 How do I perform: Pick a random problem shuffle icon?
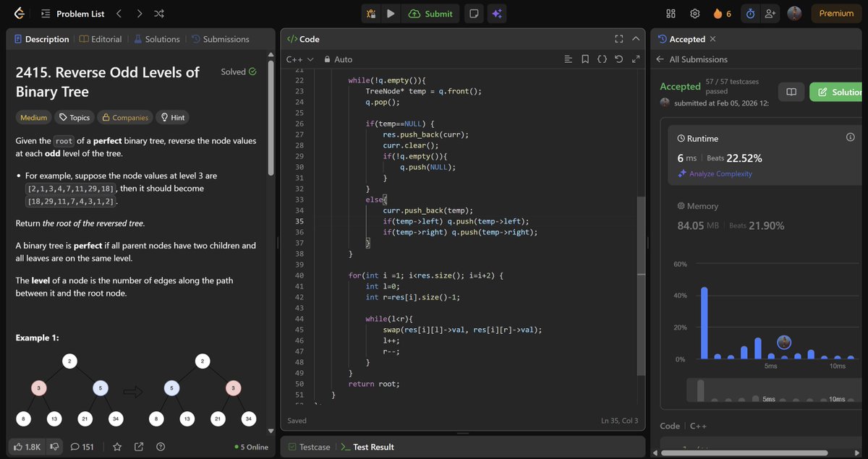pos(159,14)
